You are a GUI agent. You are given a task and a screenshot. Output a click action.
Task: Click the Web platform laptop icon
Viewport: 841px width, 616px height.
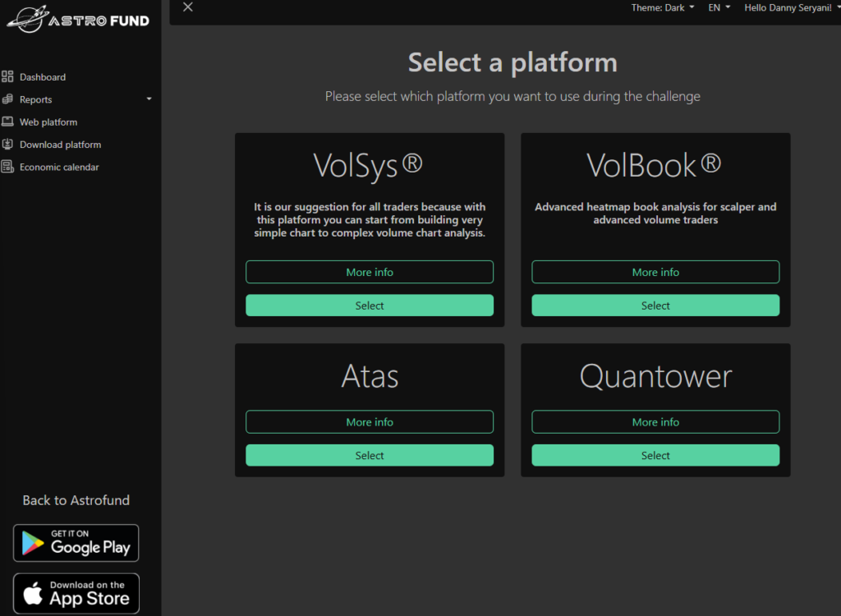[7, 122]
